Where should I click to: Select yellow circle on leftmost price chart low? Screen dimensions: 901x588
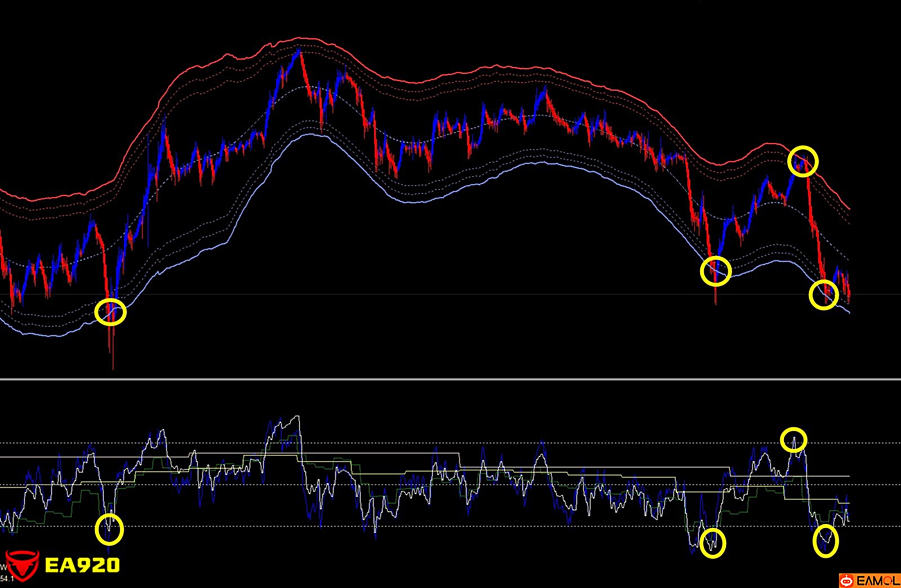click(110, 312)
